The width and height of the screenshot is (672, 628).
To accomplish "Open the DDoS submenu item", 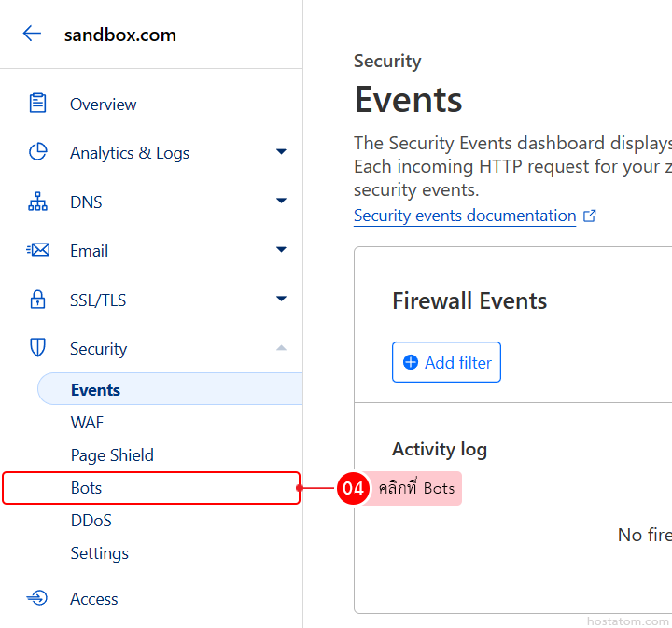I will pos(91,521).
